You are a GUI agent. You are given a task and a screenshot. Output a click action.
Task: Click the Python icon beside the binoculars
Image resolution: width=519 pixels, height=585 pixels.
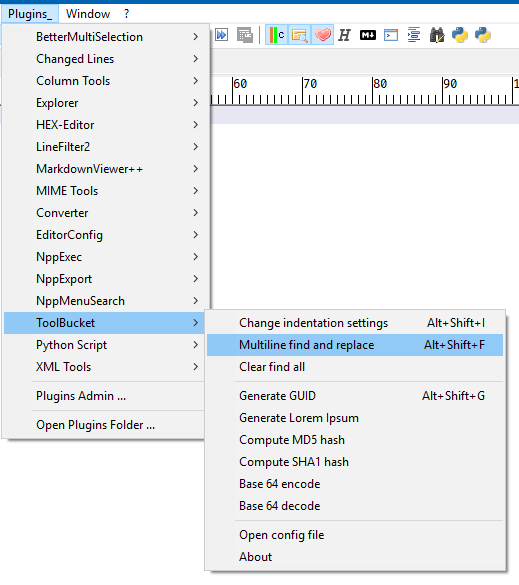tap(460, 35)
